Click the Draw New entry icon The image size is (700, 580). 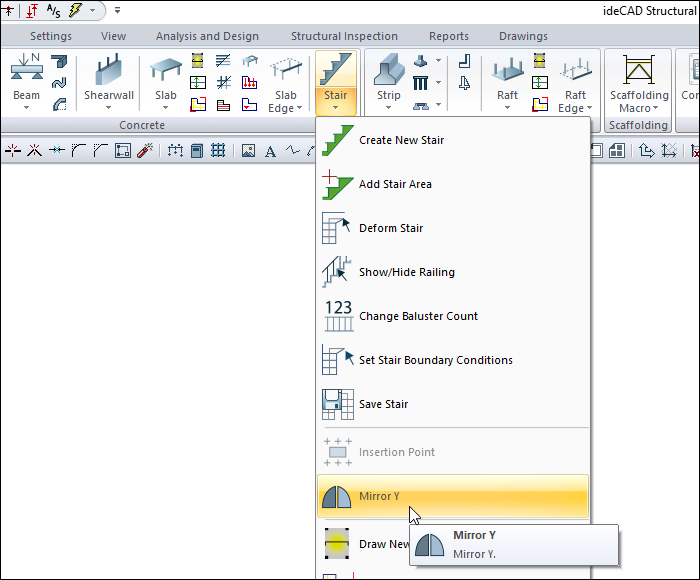[337, 544]
